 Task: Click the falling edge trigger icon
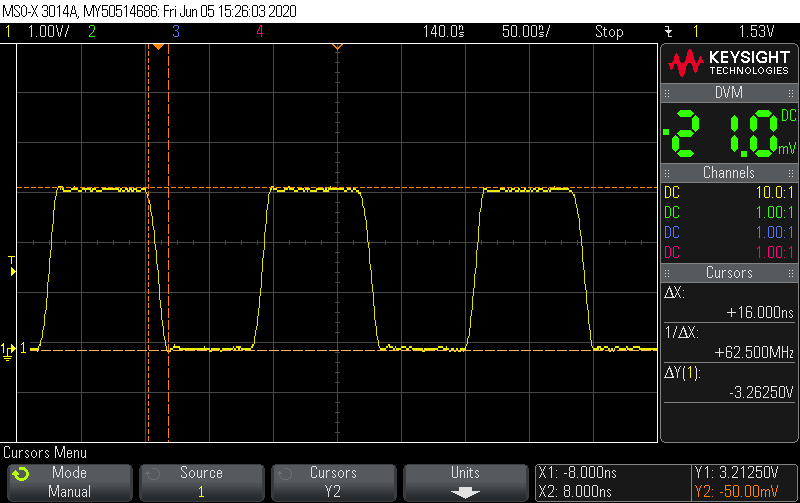tap(668, 32)
